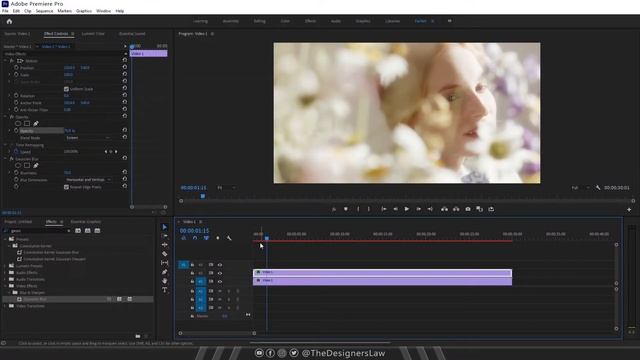Click the Program monitor playhead marker
The height and width of the screenshot is (360, 640).
coord(202,196)
